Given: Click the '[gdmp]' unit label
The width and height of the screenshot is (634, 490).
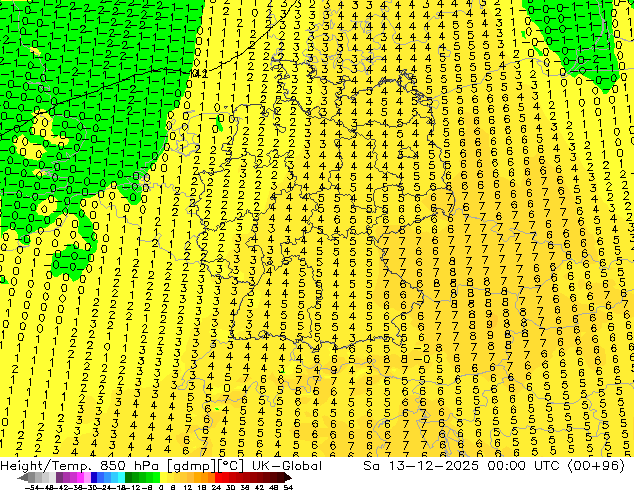Looking at the screenshot, I should click(x=191, y=466).
